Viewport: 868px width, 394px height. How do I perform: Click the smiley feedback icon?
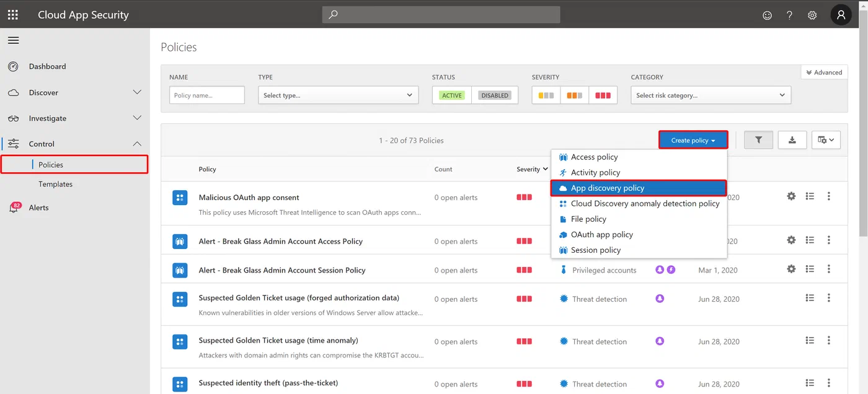767,15
